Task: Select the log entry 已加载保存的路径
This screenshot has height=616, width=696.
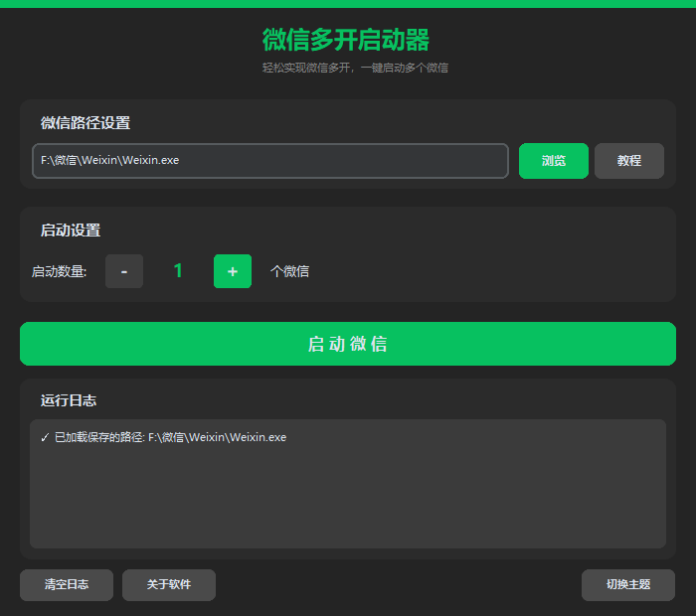Action: (x=163, y=437)
